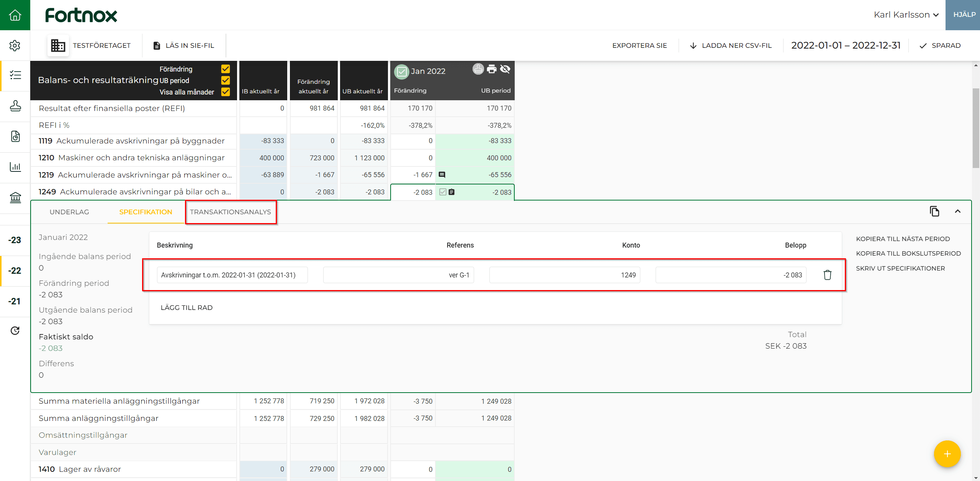Uncheck Visa alla månader checkbox
This screenshot has width=980, height=481.
click(x=226, y=92)
